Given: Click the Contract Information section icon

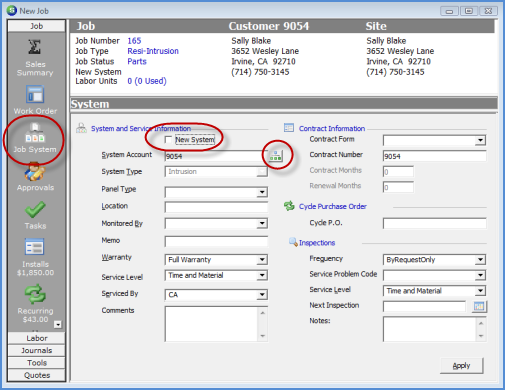Looking at the screenshot, I should (289, 128).
